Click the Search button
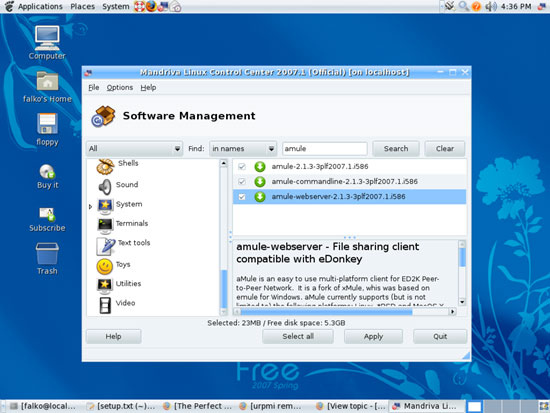 (x=396, y=149)
